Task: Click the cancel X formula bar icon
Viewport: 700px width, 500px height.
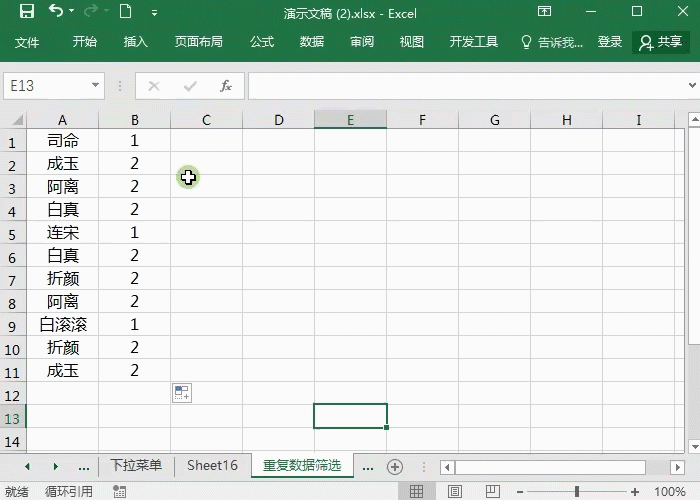Action: click(x=154, y=86)
